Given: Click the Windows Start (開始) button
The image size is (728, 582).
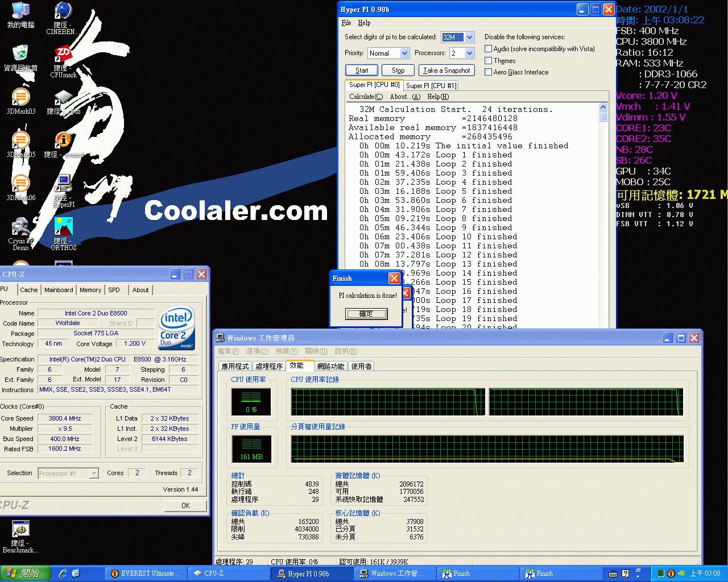Looking at the screenshot, I should (x=26, y=573).
